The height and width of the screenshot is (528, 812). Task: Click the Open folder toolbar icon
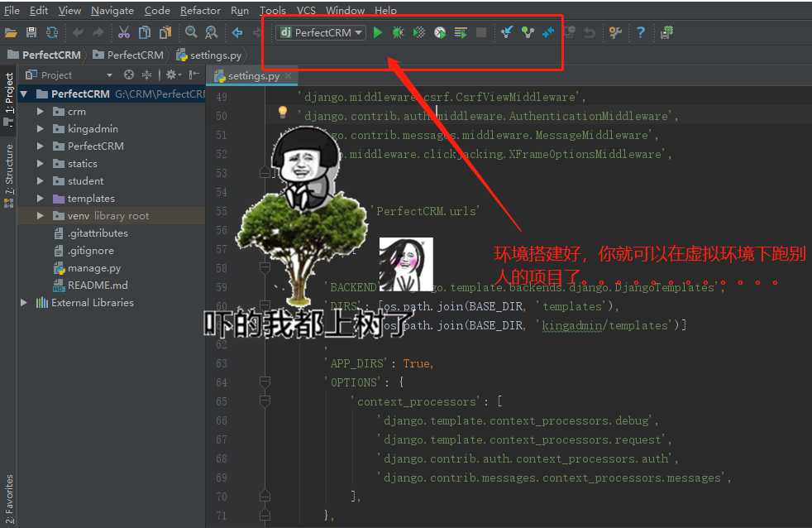[11, 32]
